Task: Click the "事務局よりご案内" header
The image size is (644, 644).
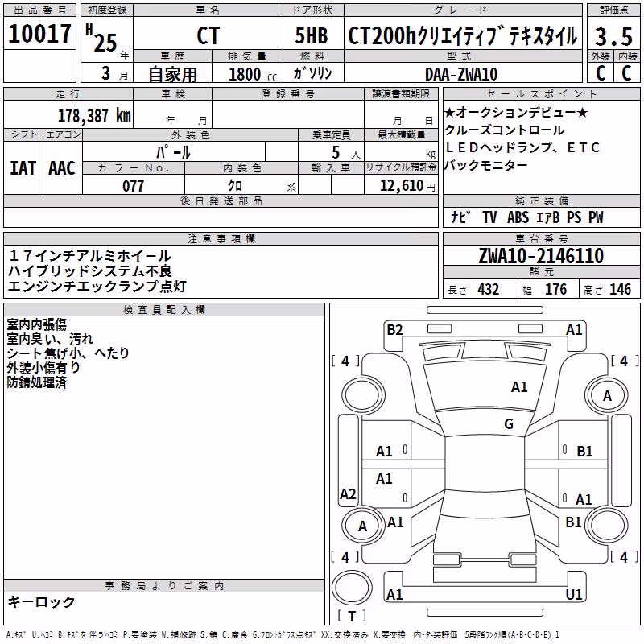Action: tap(164, 586)
